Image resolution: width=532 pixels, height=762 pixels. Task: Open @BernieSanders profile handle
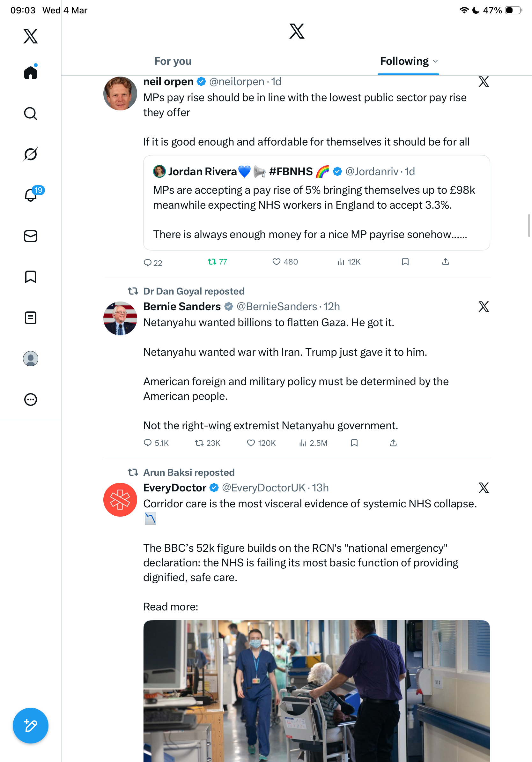pyautogui.click(x=277, y=306)
